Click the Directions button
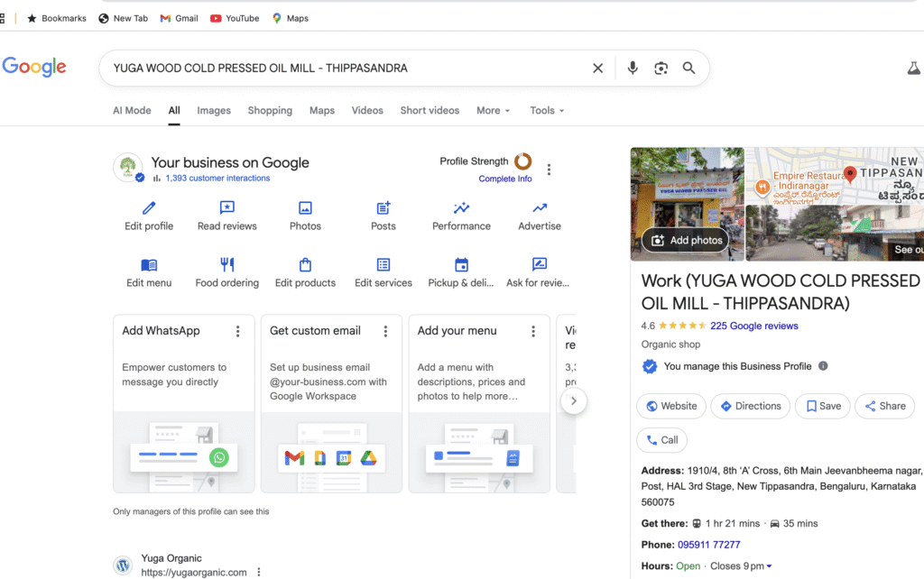 (x=750, y=407)
